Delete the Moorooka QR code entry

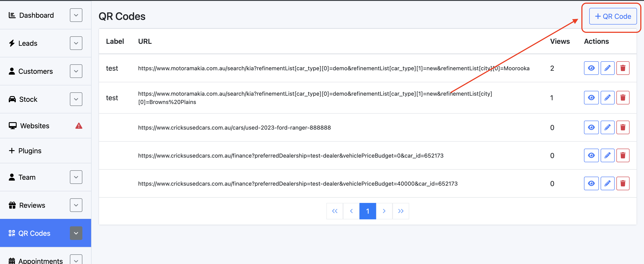click(x=623, y=68)
